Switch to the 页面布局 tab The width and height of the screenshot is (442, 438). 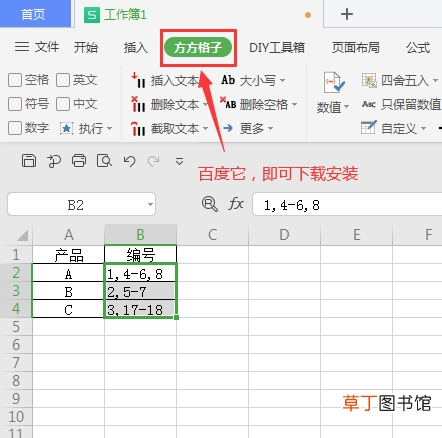(356, 47)
